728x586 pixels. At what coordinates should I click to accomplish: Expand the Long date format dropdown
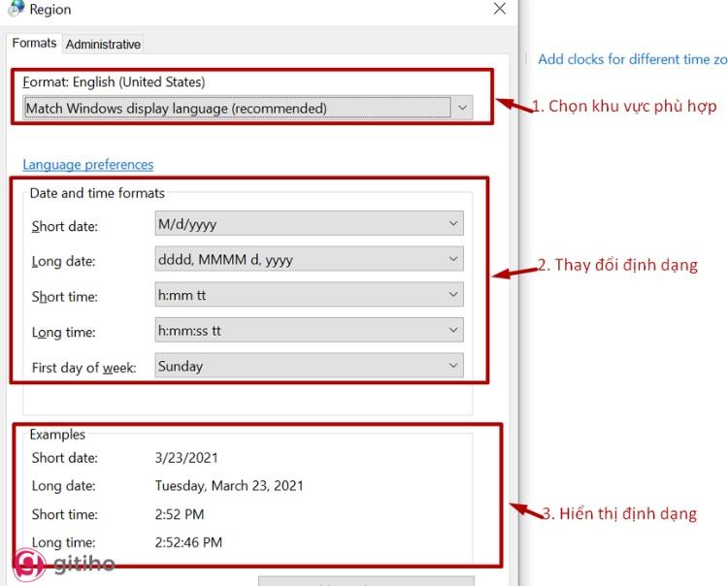point(309,259)
